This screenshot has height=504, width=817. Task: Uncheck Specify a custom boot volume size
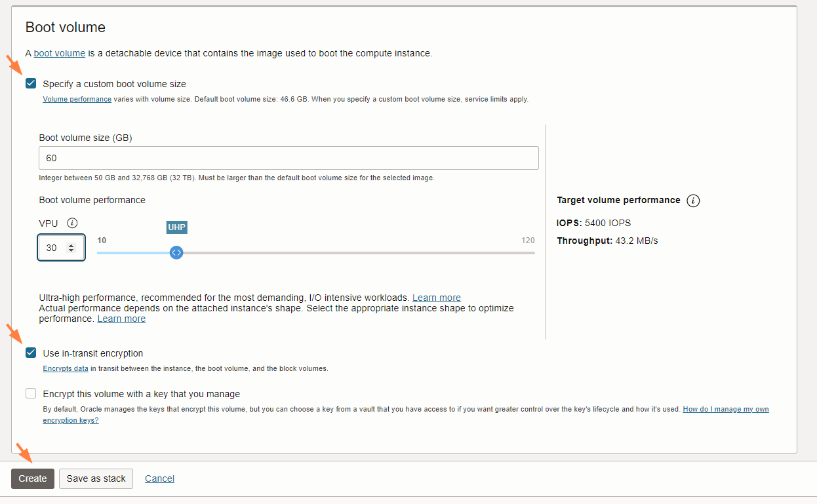click(31, 84)
